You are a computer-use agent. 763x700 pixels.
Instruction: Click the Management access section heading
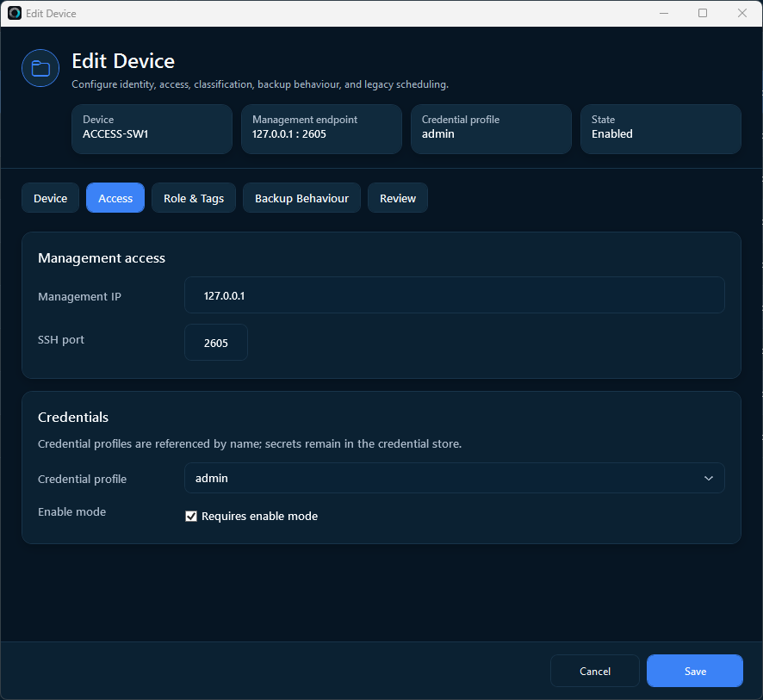coord(102,257)
